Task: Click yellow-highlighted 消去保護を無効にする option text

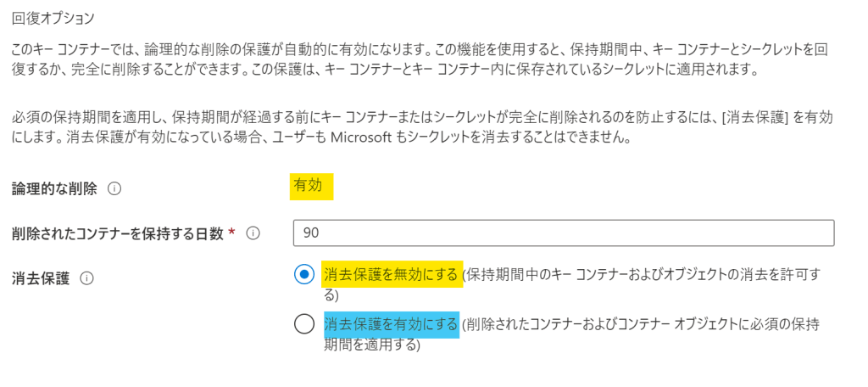Action: (x=392, y=274)
